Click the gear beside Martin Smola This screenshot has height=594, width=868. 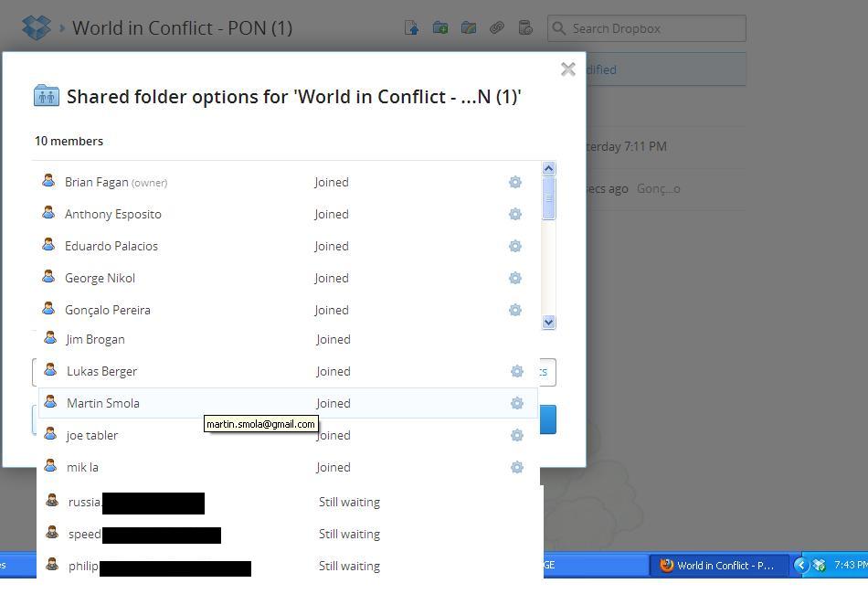(517, 403)
